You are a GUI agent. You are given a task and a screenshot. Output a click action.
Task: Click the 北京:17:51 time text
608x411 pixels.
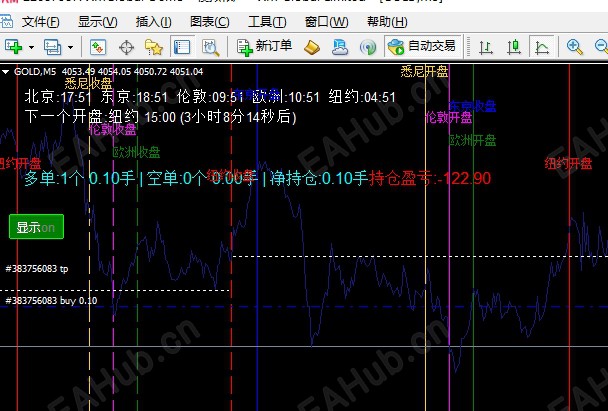pos(58,97)
